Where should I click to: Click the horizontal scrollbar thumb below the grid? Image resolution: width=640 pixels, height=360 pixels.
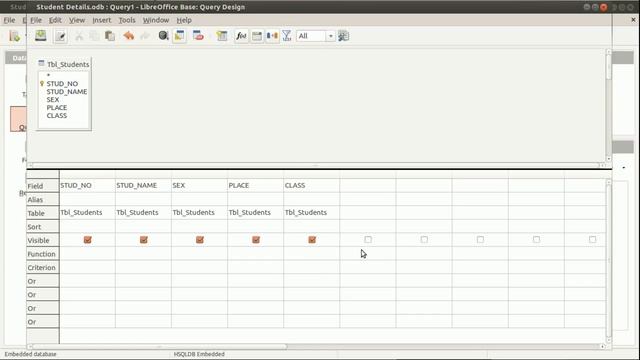(160, 347)
